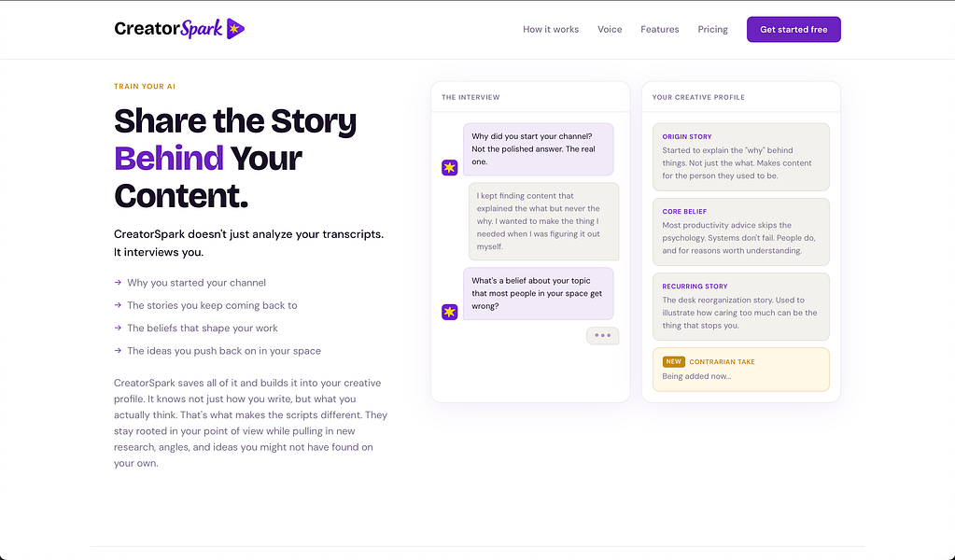Click 'The beliefs that shape your work' text
Screen dimensions: 955x560
pos(203,329)
